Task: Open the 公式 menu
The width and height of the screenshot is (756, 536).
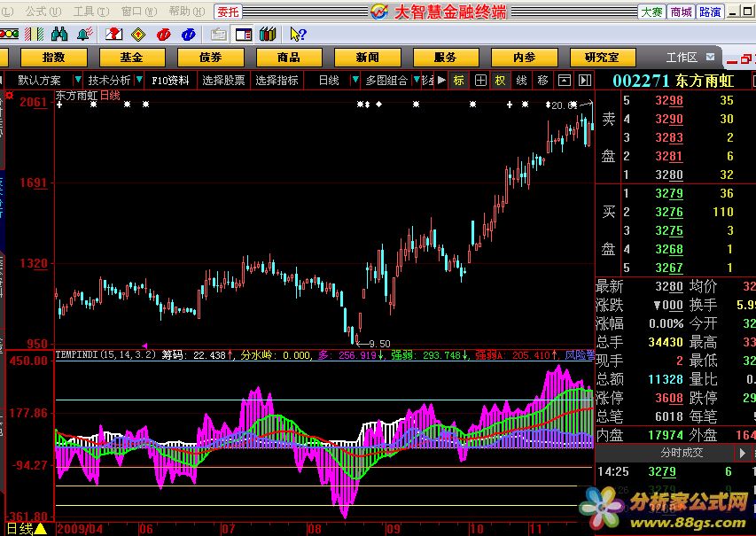Action: coord(43,12)
